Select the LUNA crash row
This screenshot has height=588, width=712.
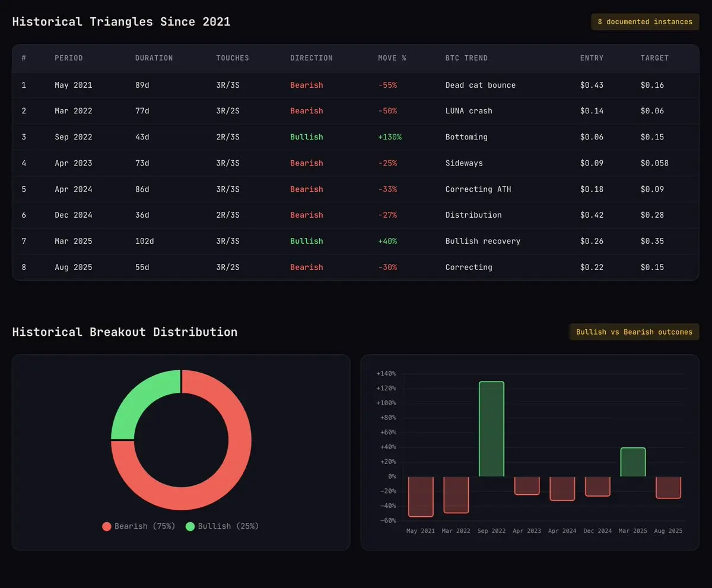coord(355,111)
